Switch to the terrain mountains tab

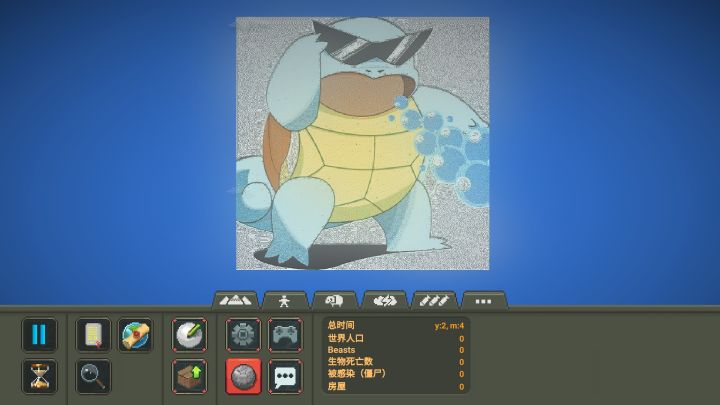[235, 300]
